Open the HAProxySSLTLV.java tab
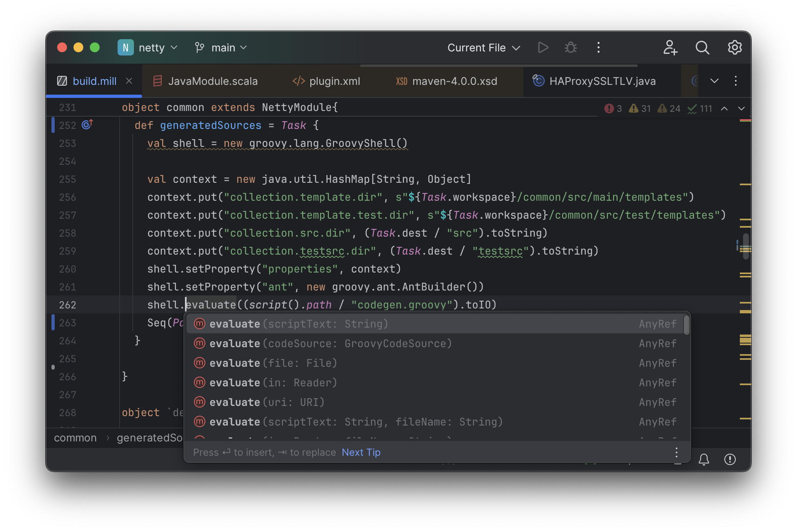 [x=602, y=81]
